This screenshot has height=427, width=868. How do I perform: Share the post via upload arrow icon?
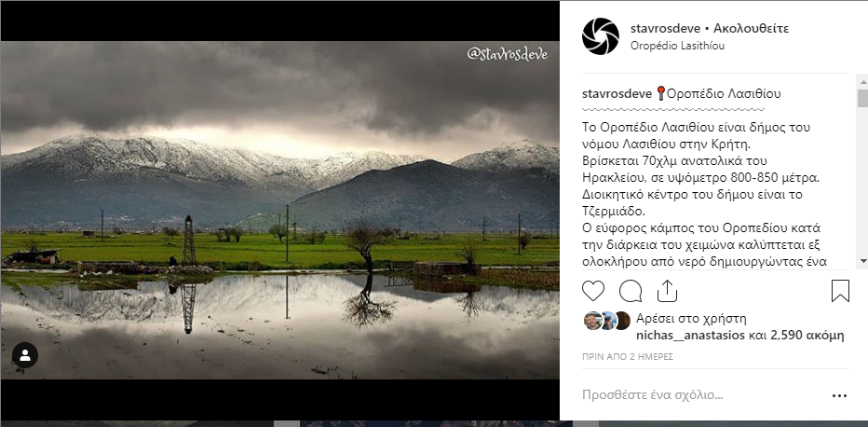tap(667, 291)
